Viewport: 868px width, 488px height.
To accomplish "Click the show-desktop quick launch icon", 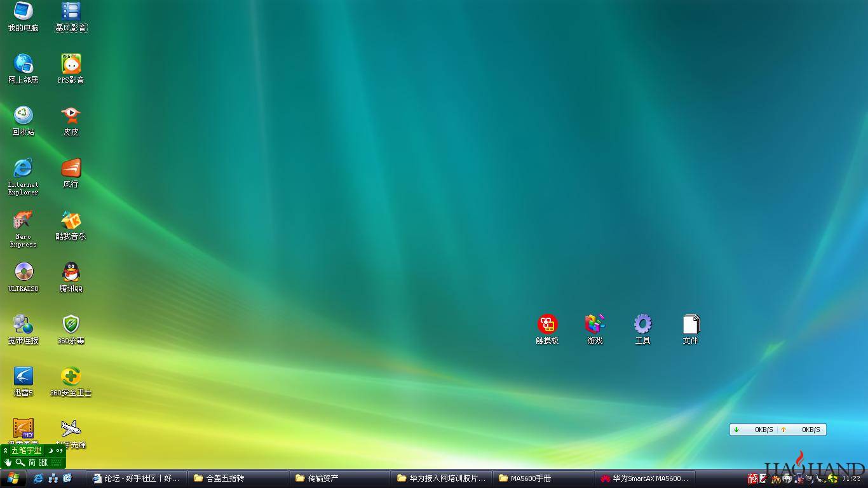I will tap(53, 478).
